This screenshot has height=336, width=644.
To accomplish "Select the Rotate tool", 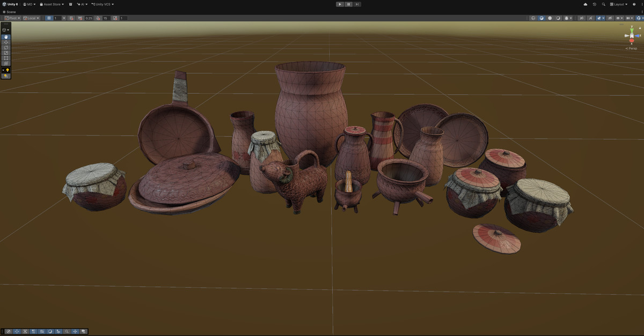I will 6,47.
